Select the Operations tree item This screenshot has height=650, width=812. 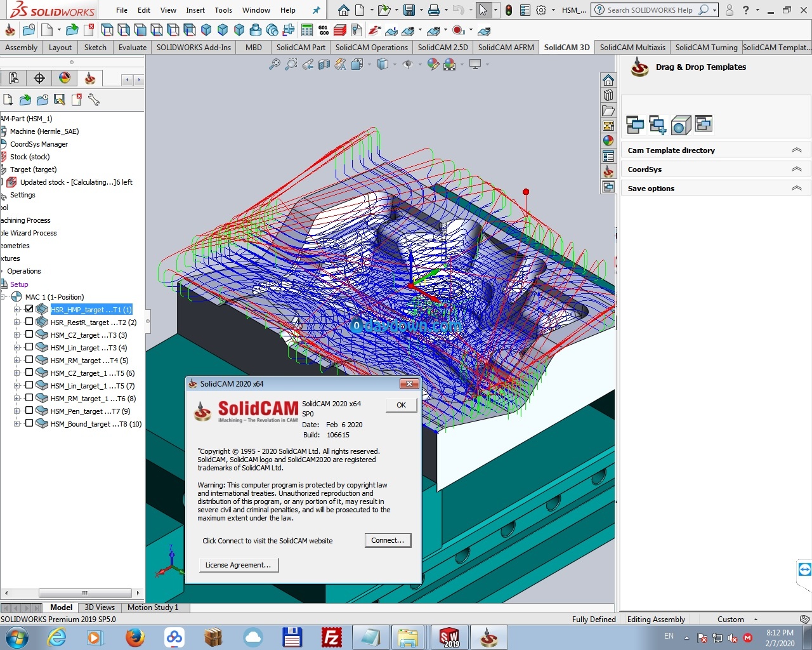click(x=24, y=271)
